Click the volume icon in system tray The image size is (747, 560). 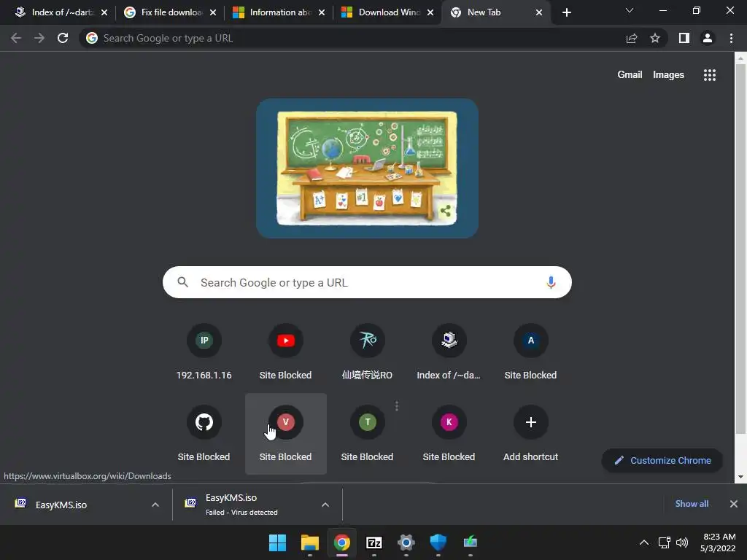click(682, 542)
